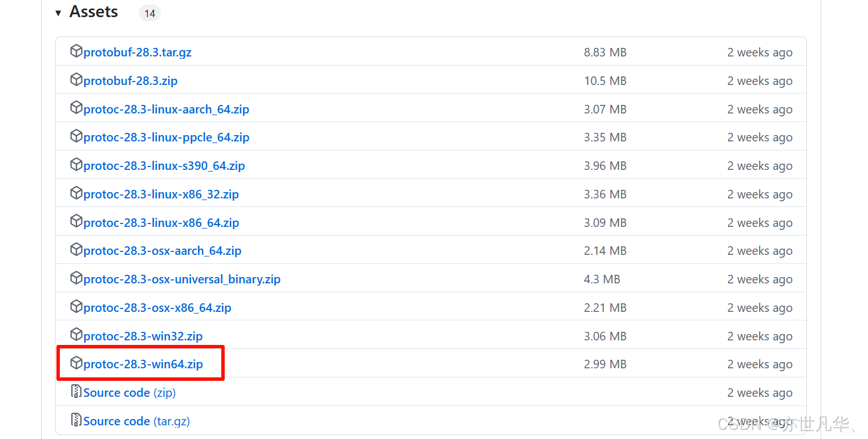Download protoc-28.3-osx-aarch_64.zip
This screenshot has width=868, height=439.
pos(163,251)
